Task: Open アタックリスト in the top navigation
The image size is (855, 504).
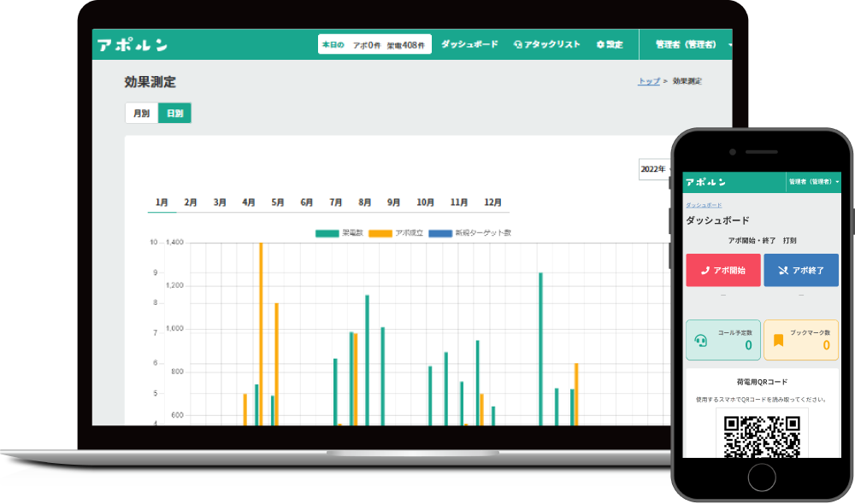Action: (x=551, y=44)
